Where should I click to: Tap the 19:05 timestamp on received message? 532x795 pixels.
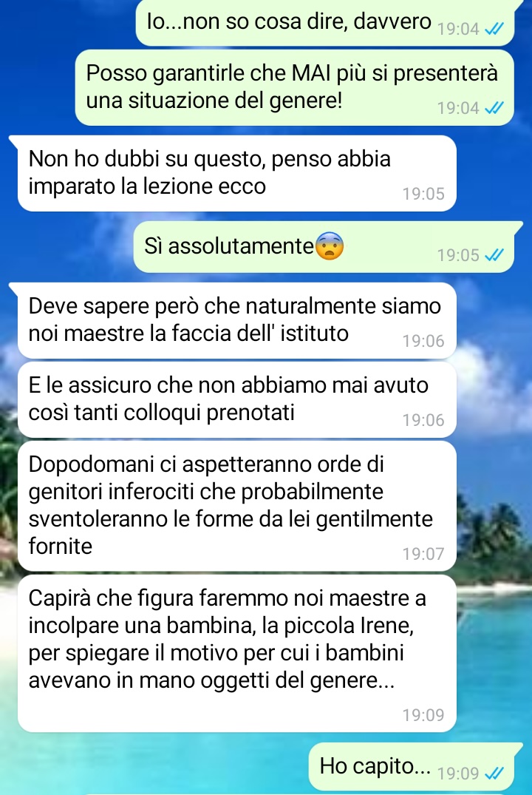click(423, 194)
